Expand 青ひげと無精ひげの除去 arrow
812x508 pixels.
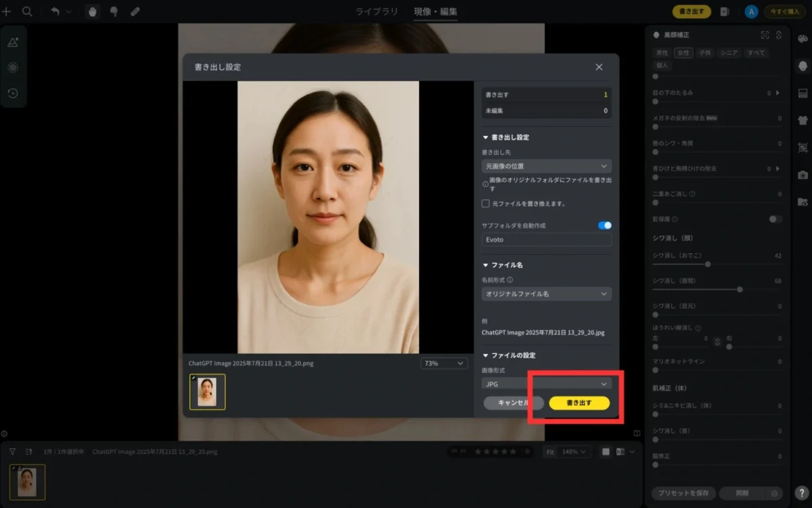coord(777,169)
